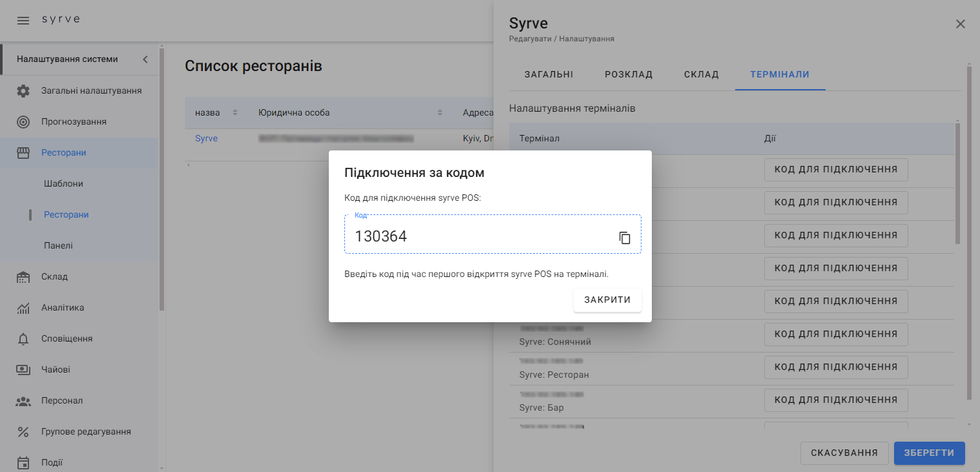Screen dimensions: 980x472
Task: Click the 'Syrve: Сонячний' terminal name
Action: point(555,342)
